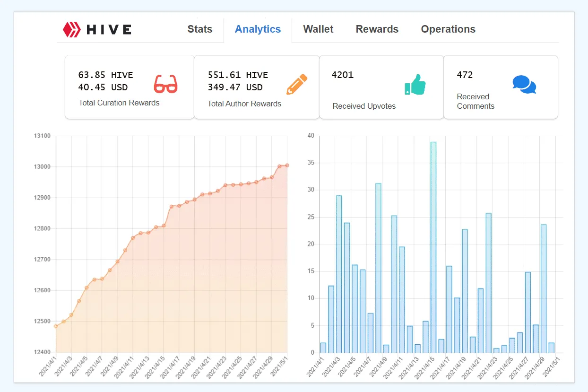Click the 472 comments count

click(465, 75)
